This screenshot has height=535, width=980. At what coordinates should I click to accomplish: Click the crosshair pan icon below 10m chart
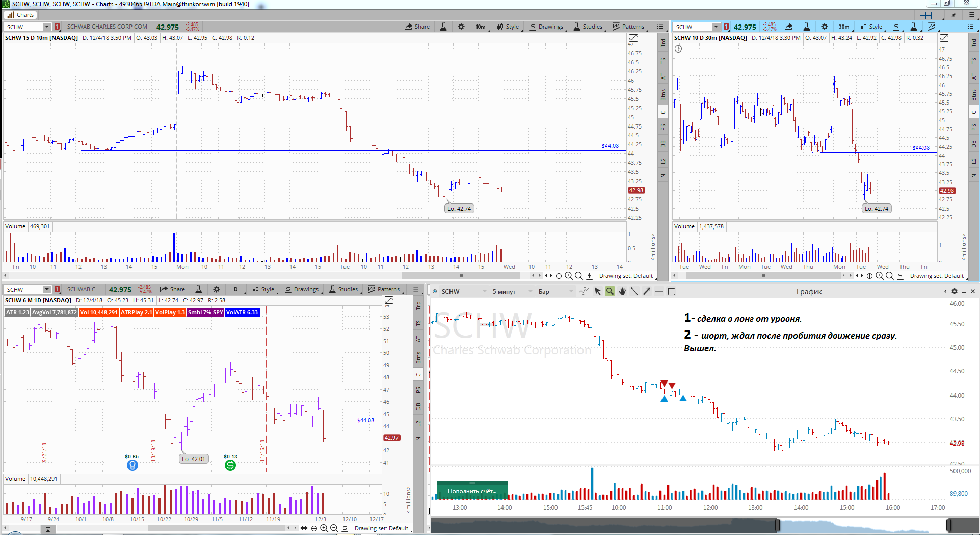pyautogui.click(x=559, y=276)
